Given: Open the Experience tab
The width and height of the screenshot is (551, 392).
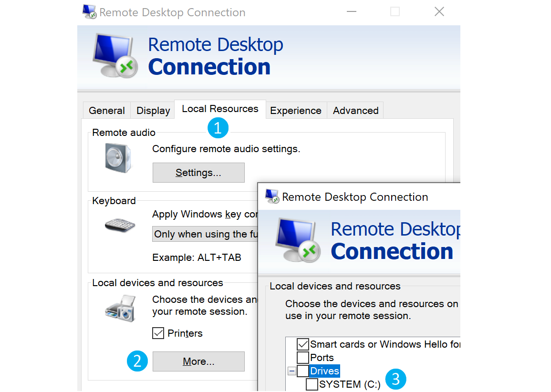Looking at the screenshot, I should point(295,110).
